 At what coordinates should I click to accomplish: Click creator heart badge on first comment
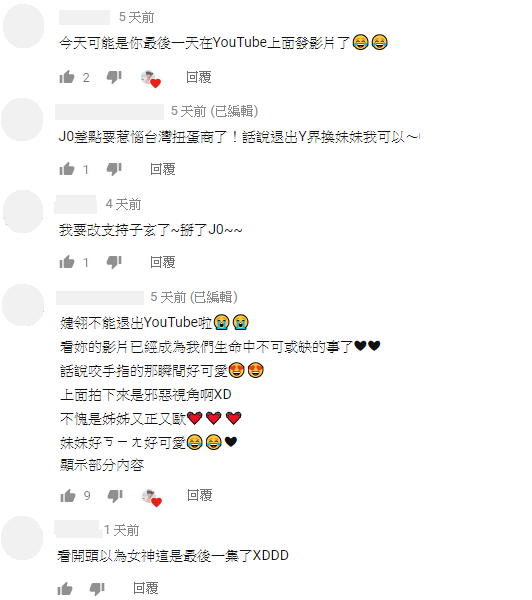[151, 79]
